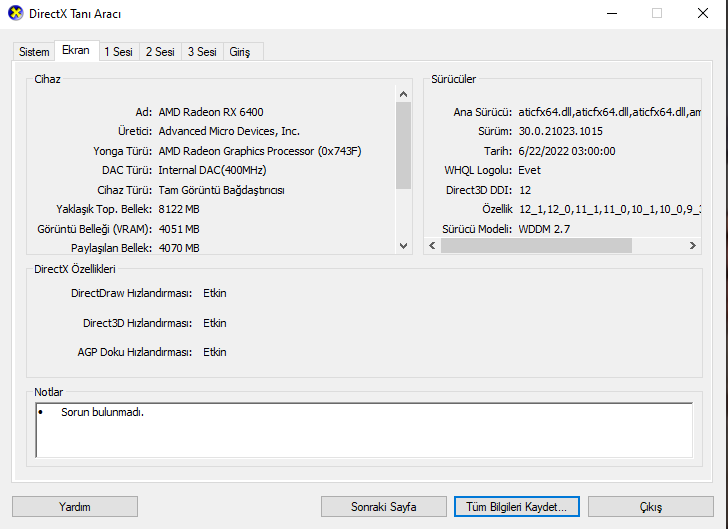The height and width of the screenshot is (529, 728).
Task: Click the 4070 MB shared memory value
Action: point(179,248)
